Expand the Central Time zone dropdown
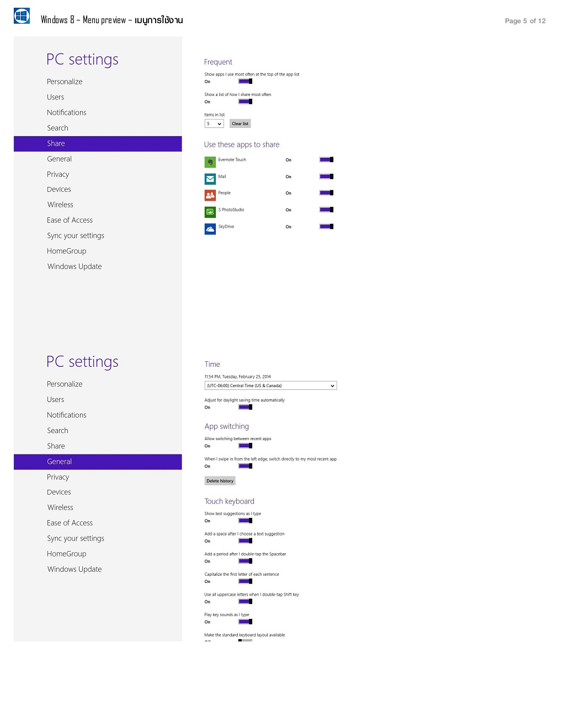 (270, 386)
